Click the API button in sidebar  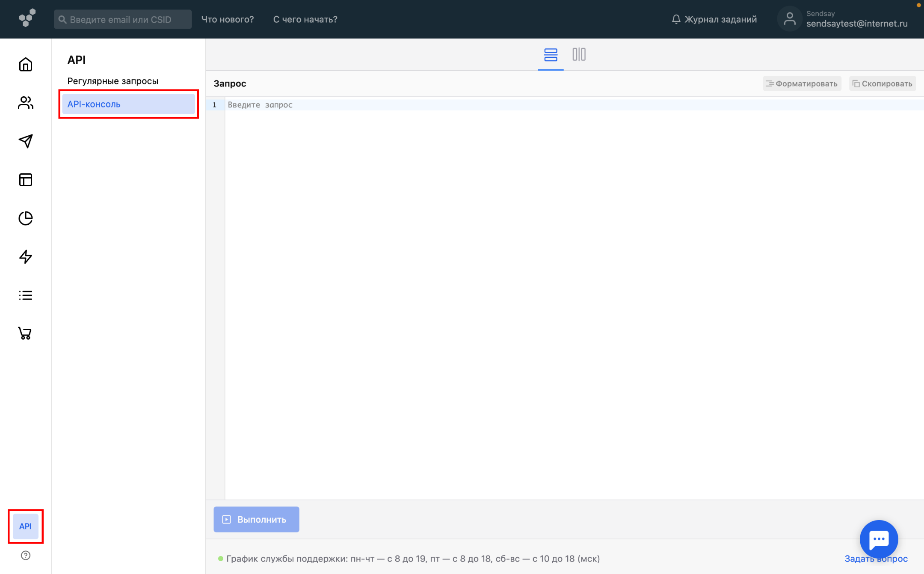[x=26, y=526]
